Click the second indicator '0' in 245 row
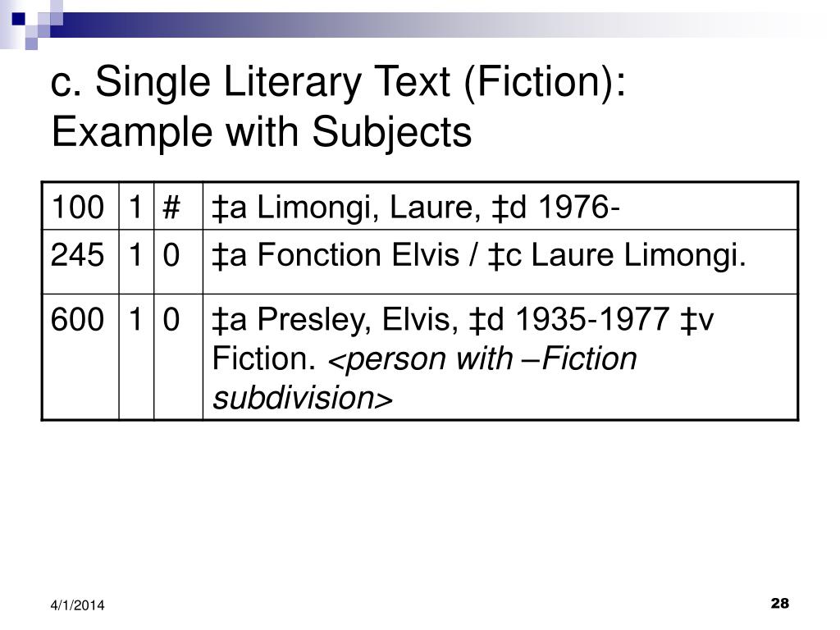Screen dimensions: 840x630 (x=171, y=254)
